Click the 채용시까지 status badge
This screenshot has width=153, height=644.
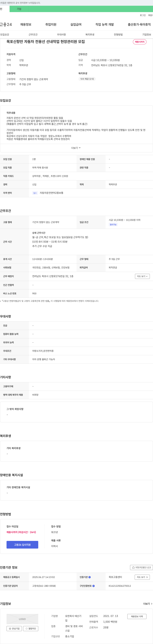(140, 42)
